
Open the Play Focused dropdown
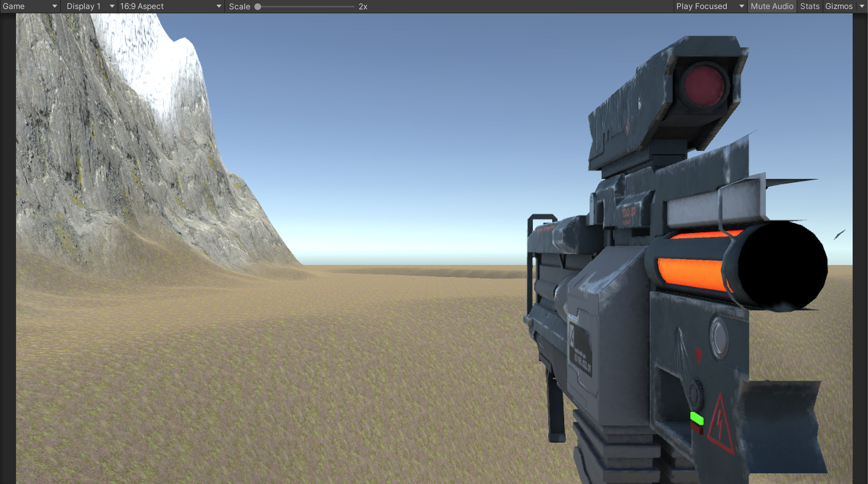tap(710, 6)
